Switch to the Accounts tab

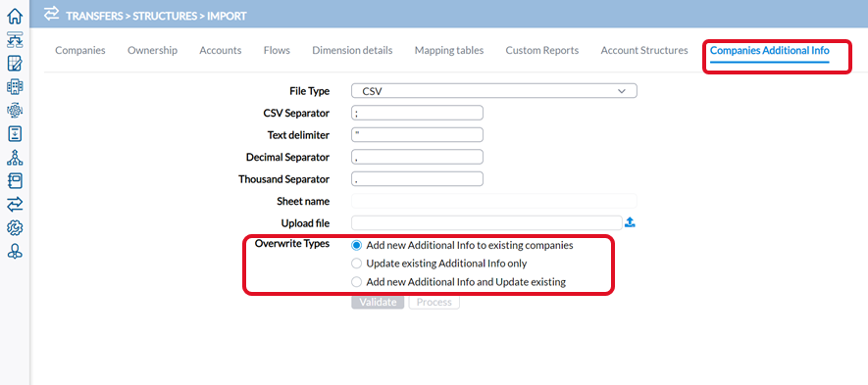[221, 50]
